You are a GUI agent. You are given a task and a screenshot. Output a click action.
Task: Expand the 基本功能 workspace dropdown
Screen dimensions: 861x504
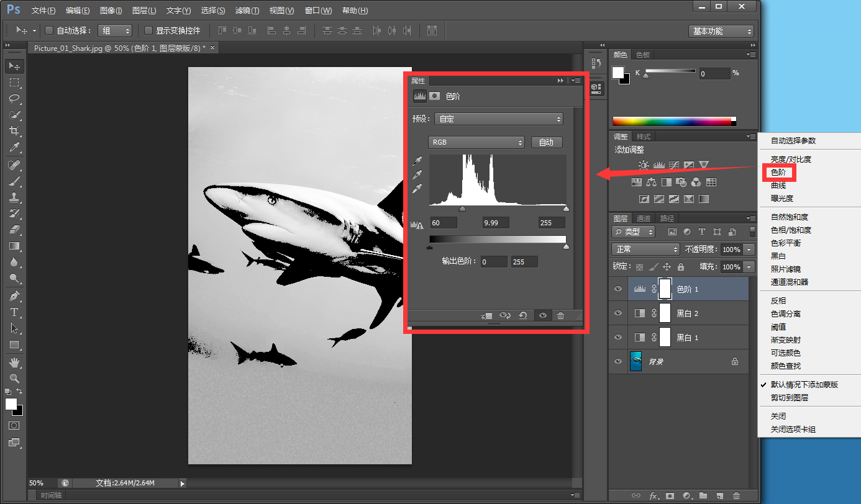click(x=721, y=31)
